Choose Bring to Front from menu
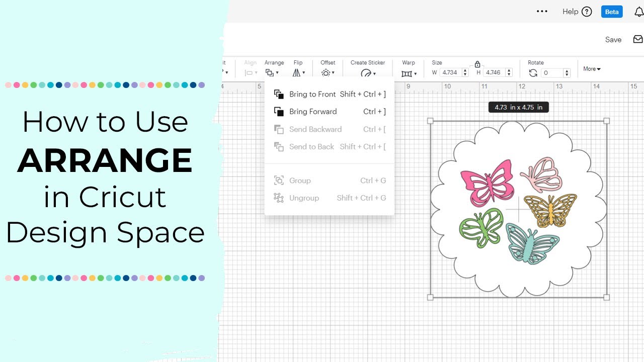 click(330, 94)
